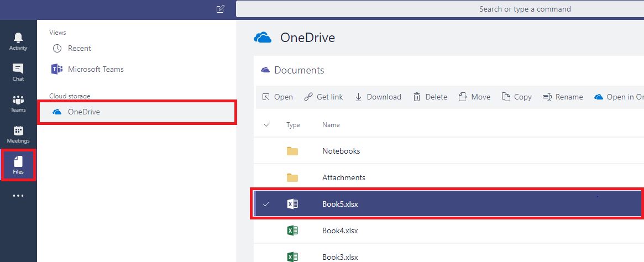
Task: Delete the selected file
Action: coord(430,97)
